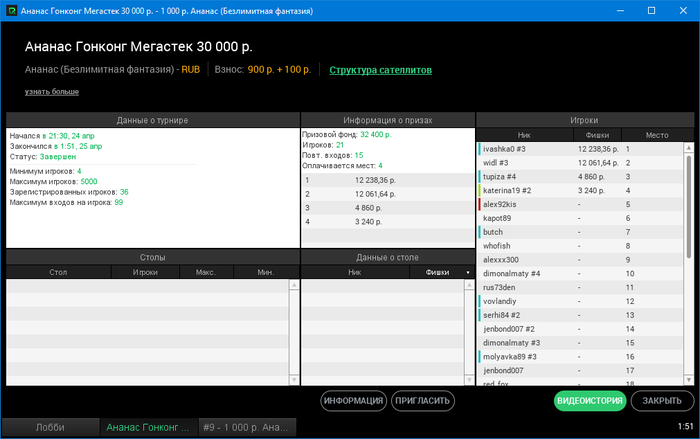Select player dimonalmaty #3
The image size is (700, 439).
(580, 343)
